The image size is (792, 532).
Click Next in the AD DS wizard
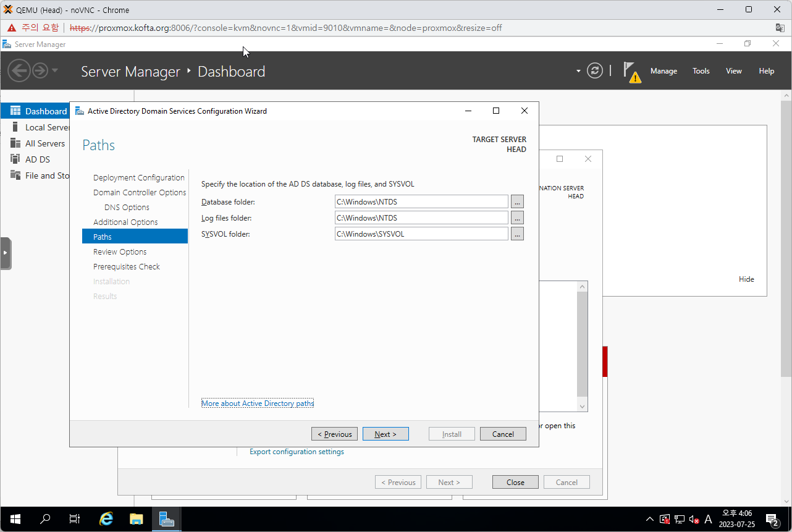pos(385,434)
